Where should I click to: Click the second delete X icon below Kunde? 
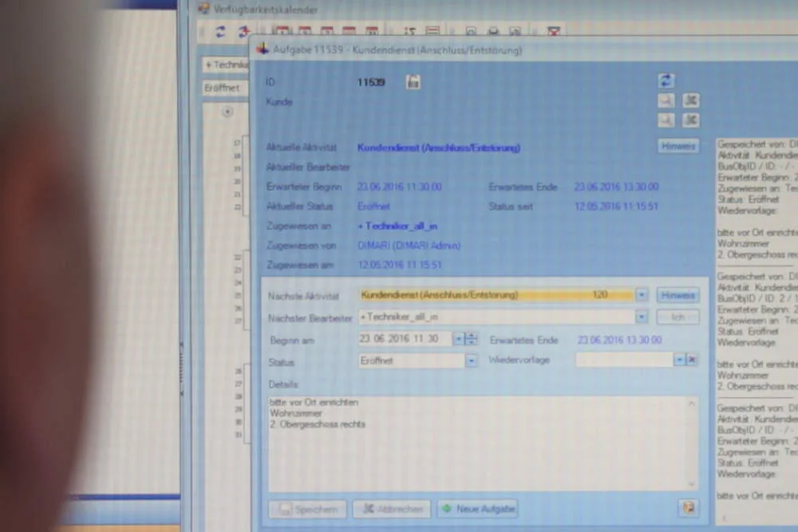click(x=690, y=120)
